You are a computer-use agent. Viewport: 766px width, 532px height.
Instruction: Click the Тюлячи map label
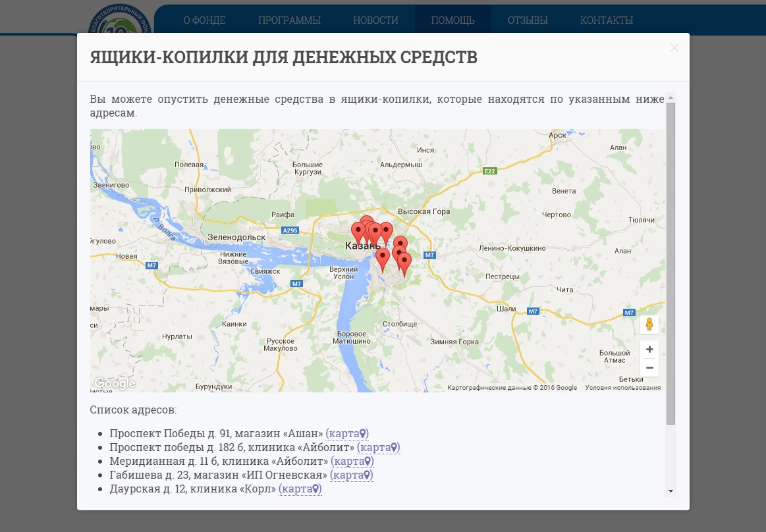[642, 220]
